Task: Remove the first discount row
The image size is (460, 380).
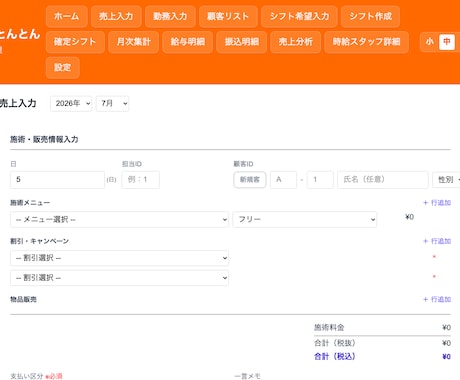Action: tap(434, 257)
